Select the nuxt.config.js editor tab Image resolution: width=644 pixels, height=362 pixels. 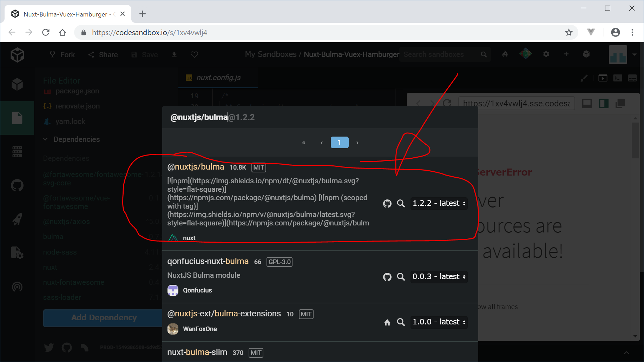tap(218, 78)
